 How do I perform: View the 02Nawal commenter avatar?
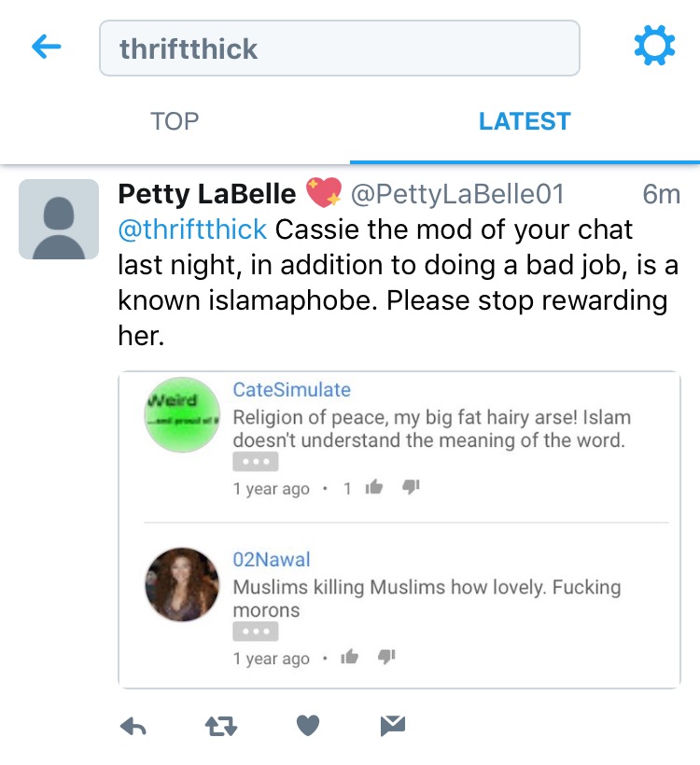tap(181, 584)
